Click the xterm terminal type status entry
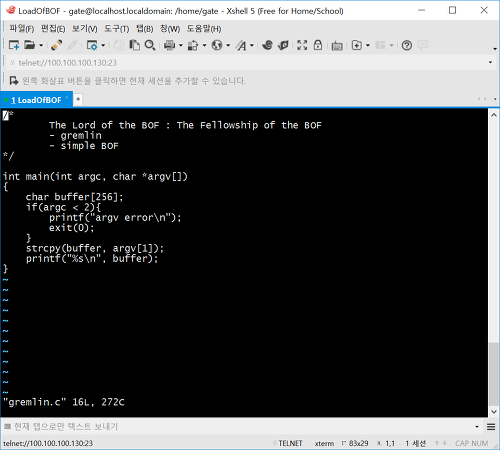Viewport: 500px width, 450px height. click(324, 443)
